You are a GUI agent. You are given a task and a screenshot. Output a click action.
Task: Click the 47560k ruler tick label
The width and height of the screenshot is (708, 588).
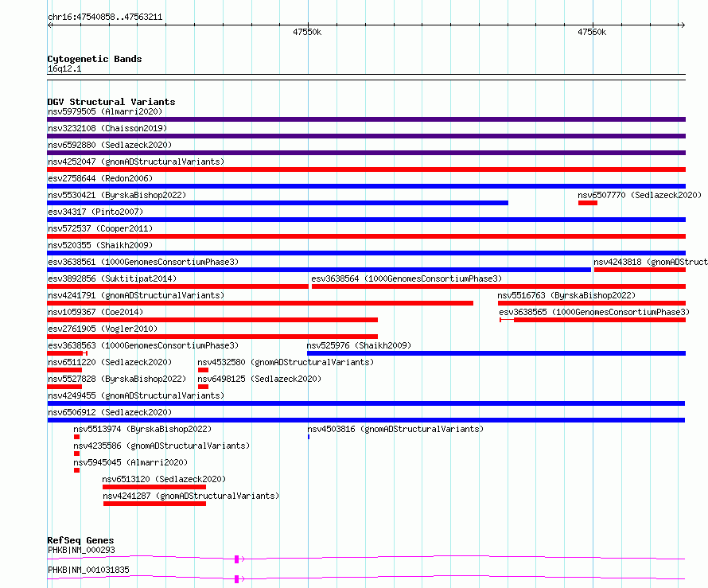coord(592,32)
